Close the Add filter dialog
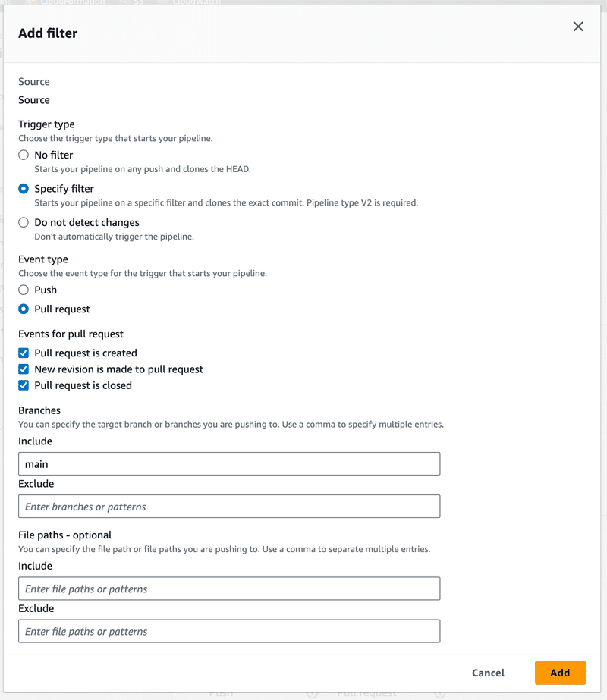Image resolution: width=607 pixels, height=700 pixels. [x=578, y=26]
